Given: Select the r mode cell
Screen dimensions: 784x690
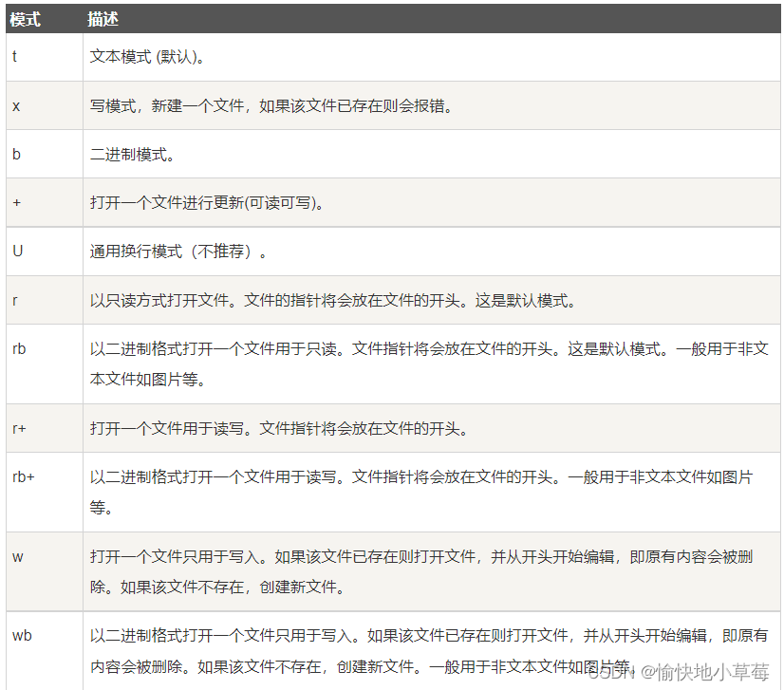Looking at the screenshot, I should 15,299.
